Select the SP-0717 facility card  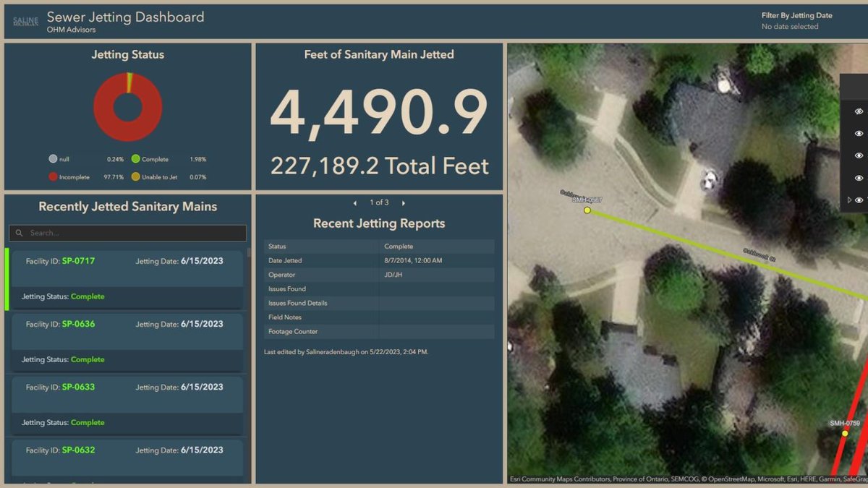point(127,279)
